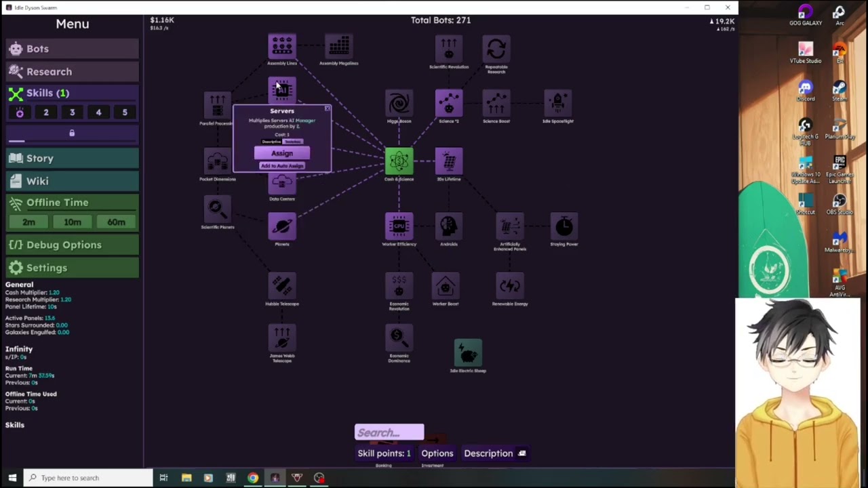Switch to skill preset 5

pyautogui.click(x=125, y=113)
